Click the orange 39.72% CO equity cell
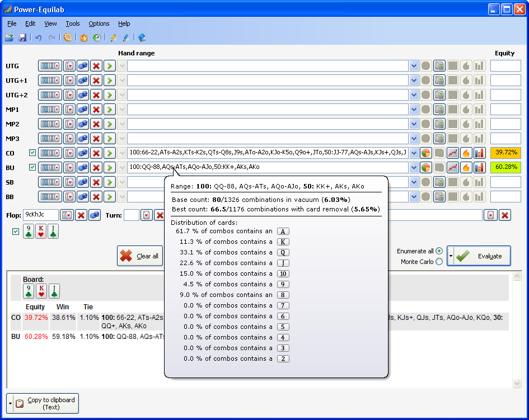 tap(505, 153)
